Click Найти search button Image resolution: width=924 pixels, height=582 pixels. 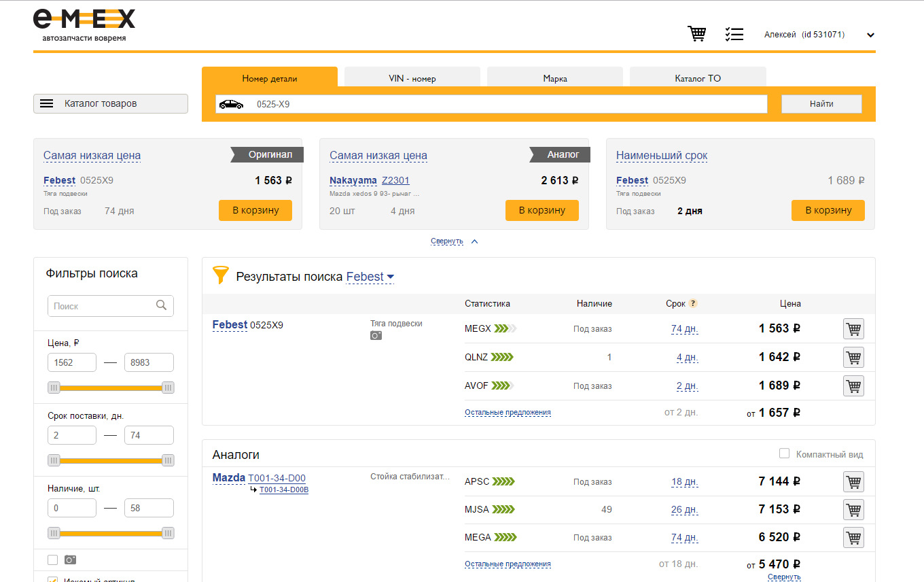(x=821, y=104)
